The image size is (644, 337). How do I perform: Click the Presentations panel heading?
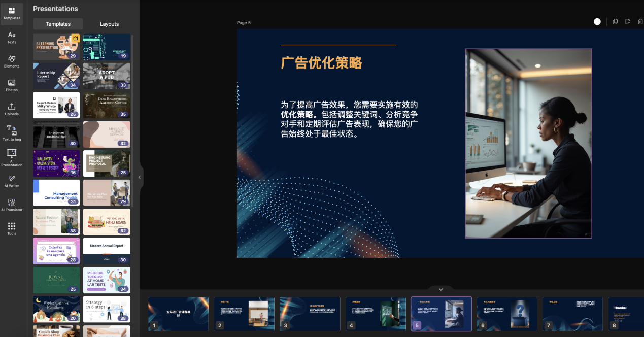[x=55, y=9]
